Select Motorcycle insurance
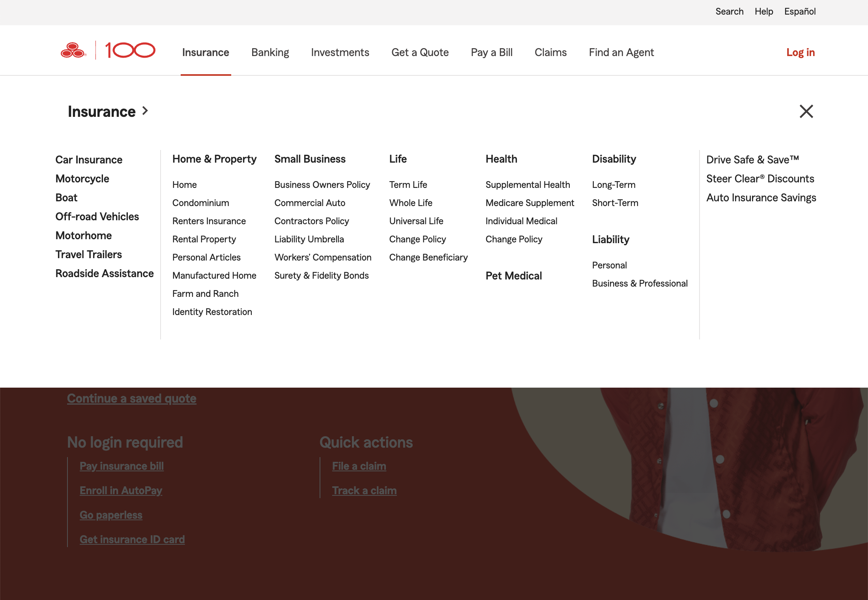Screen dimensions: 868x600 (x=82, y=178)
